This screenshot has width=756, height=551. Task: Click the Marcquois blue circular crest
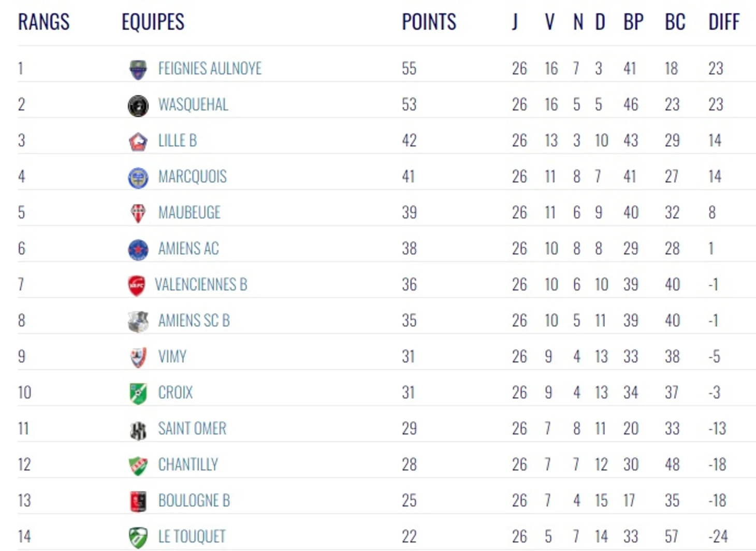click(x=138, y=178)
